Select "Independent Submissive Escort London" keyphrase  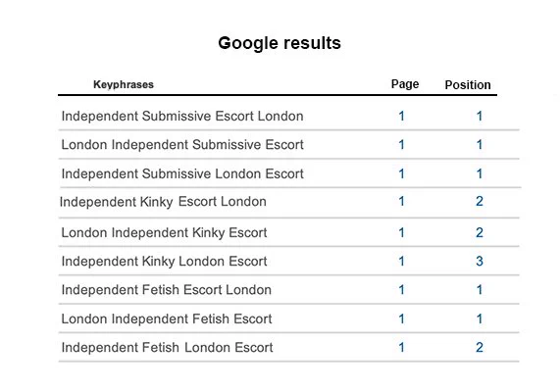[182, 116]
